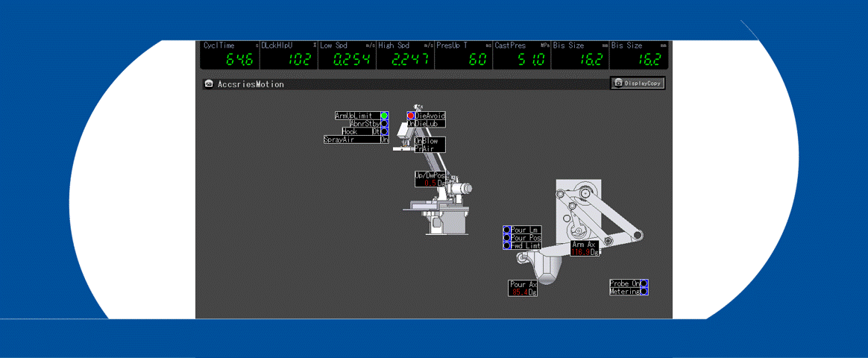Click the AbnrStby indicator lamp
This screenshot has height=358, width=868.
(x=384, y=124)
